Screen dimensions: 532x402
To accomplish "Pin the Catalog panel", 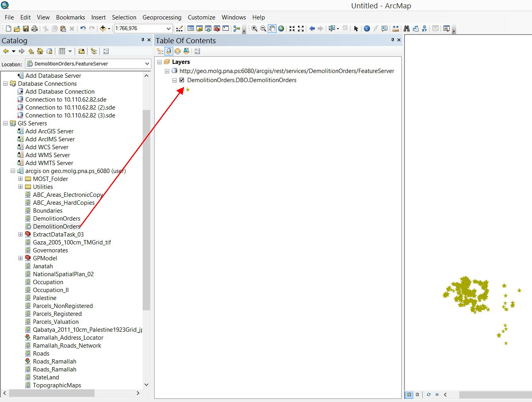I will coord(143,40).
